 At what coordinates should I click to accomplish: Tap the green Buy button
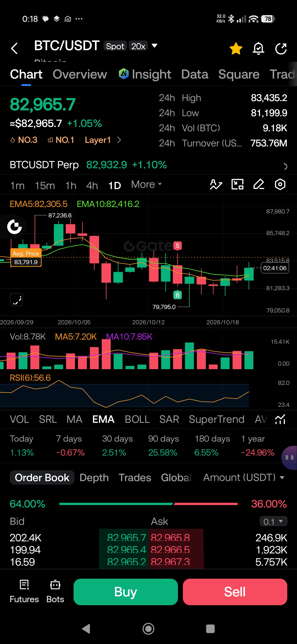tap(126, 592)
